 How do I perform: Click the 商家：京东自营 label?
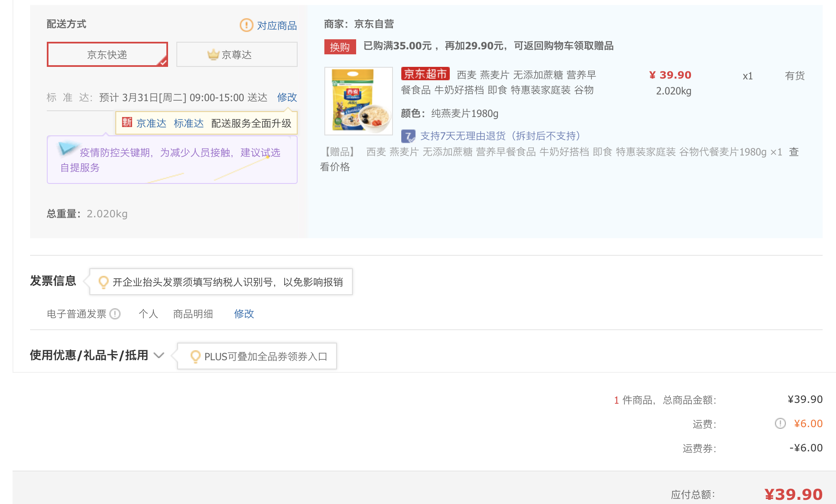(359, 24)
